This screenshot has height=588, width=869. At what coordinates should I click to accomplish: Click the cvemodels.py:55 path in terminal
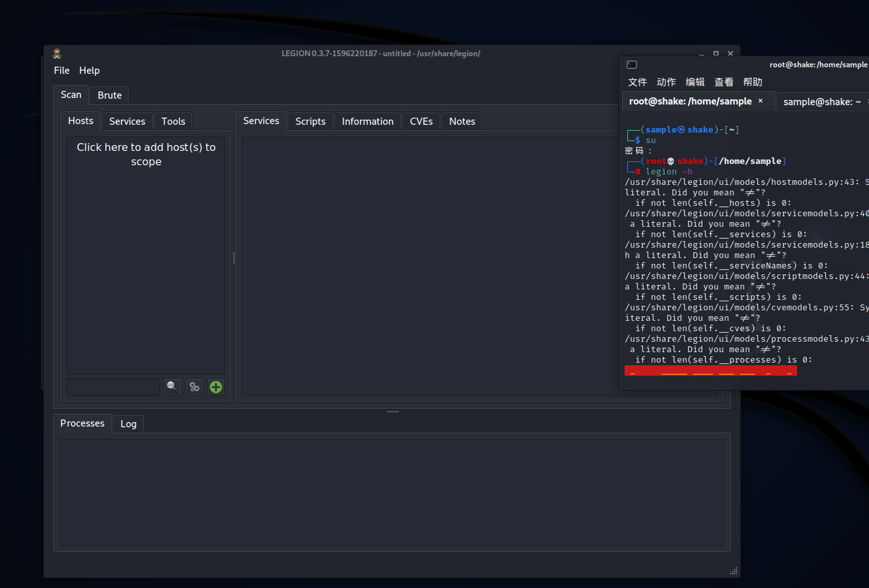740,308
